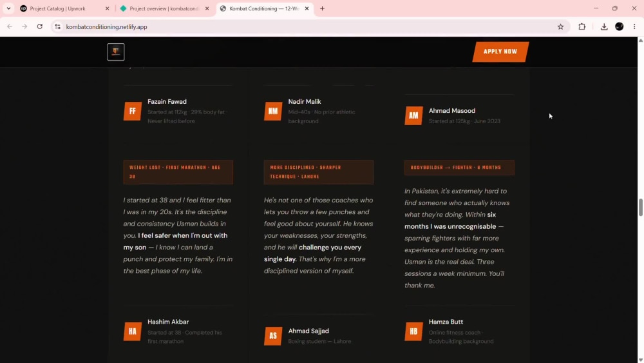Click the 'Weight Lost · First Marathon' tag
Screen dimensions: 644x363
click(178, 172)
